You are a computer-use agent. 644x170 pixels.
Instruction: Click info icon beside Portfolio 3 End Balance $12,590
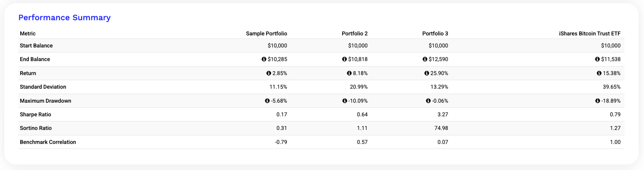425,59
